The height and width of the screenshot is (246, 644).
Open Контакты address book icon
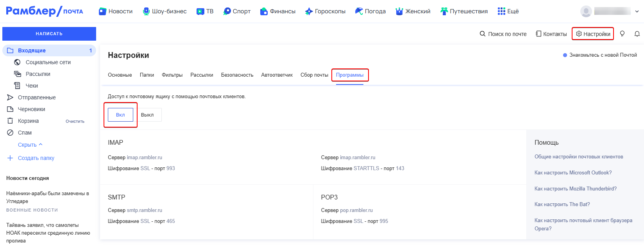(x=538, y=34)
